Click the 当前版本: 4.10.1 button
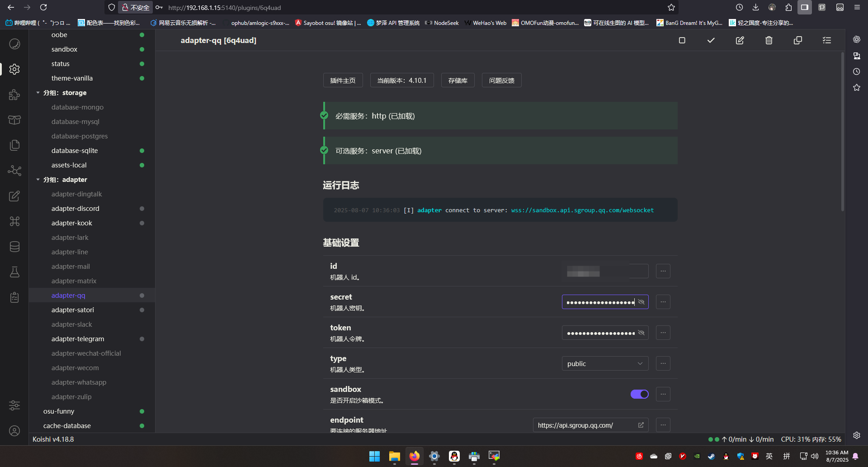868x467 pixels. (402, 80)
